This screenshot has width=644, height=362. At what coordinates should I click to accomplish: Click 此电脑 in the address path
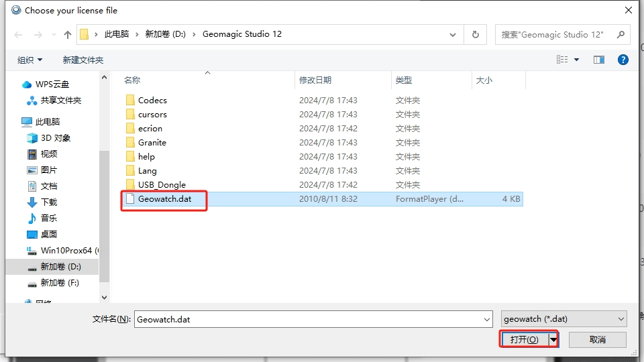(117, 34)
